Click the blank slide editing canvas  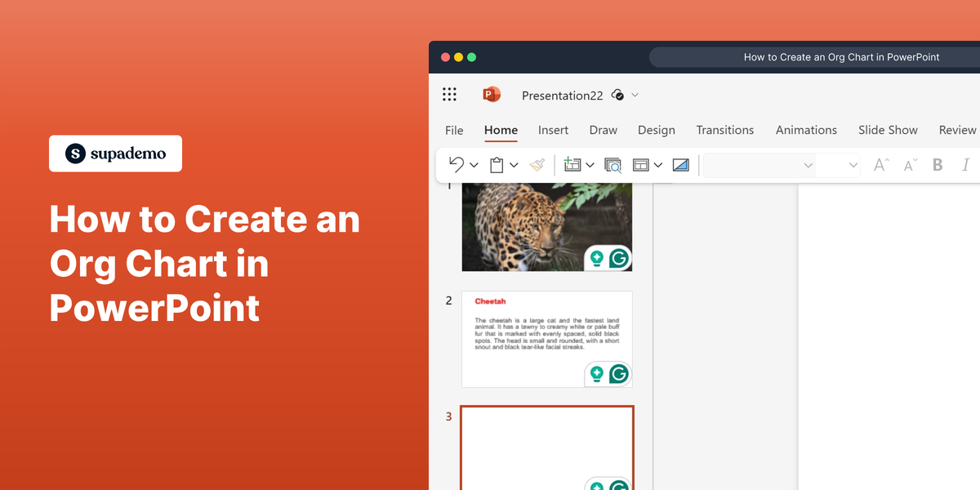pos(889,336)
